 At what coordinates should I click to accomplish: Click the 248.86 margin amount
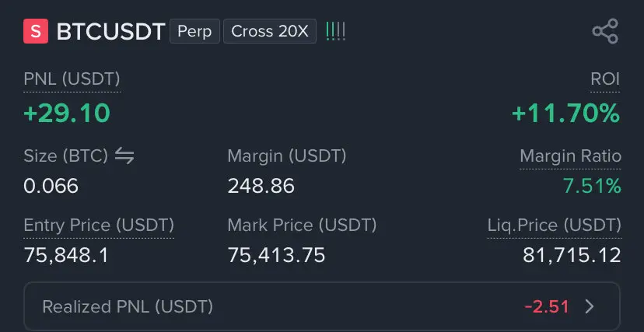click(x=261, y=186)
